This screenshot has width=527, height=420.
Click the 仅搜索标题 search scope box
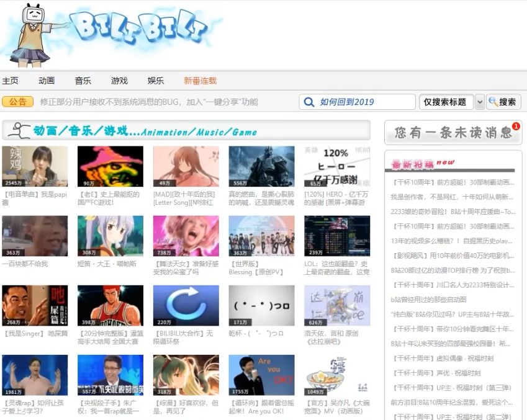(446, 102)
